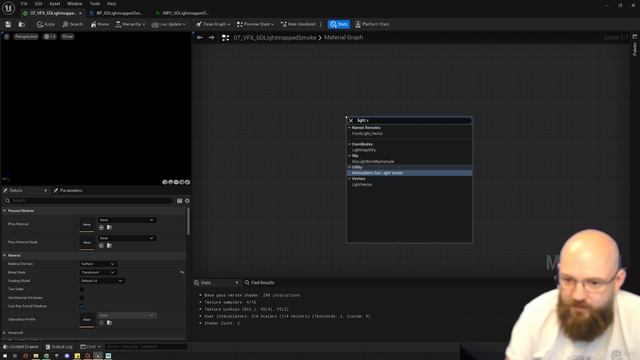This screenshot has width=640, height=360.
Task: Collapse the Coordinates category
Action: 349,144
